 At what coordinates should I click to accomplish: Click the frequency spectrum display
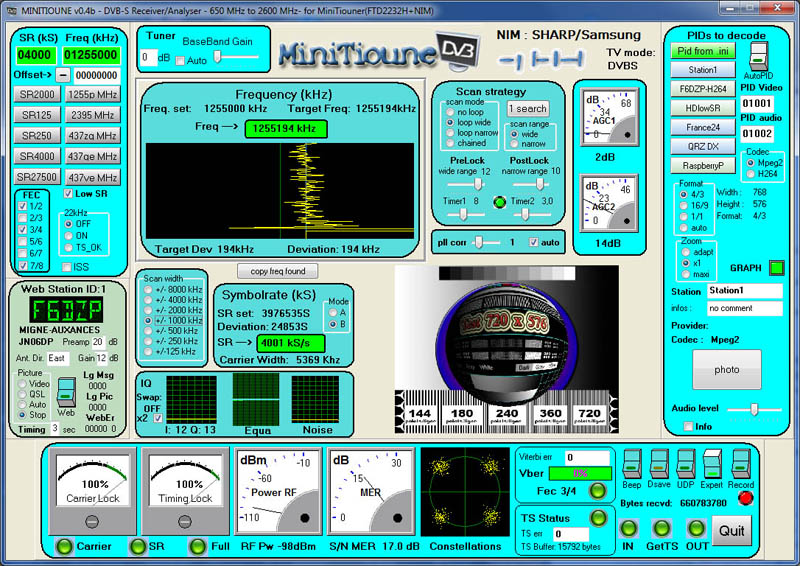point(280,191)
